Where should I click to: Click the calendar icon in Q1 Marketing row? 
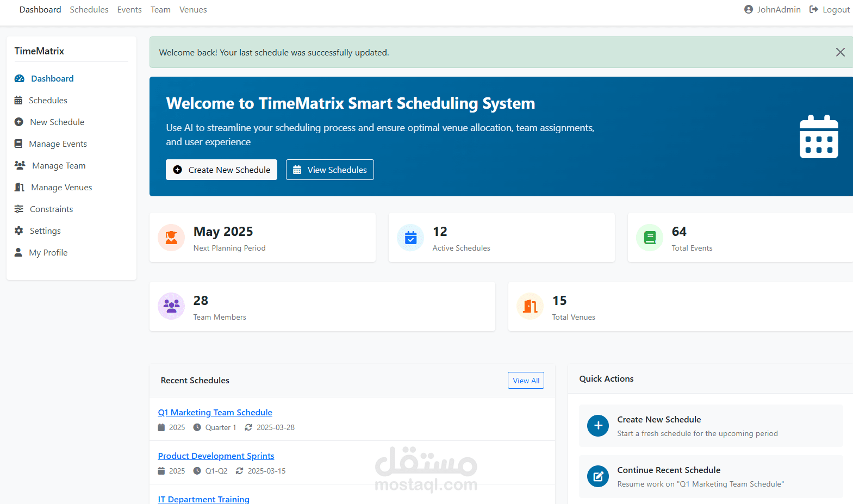pos(161,427)
